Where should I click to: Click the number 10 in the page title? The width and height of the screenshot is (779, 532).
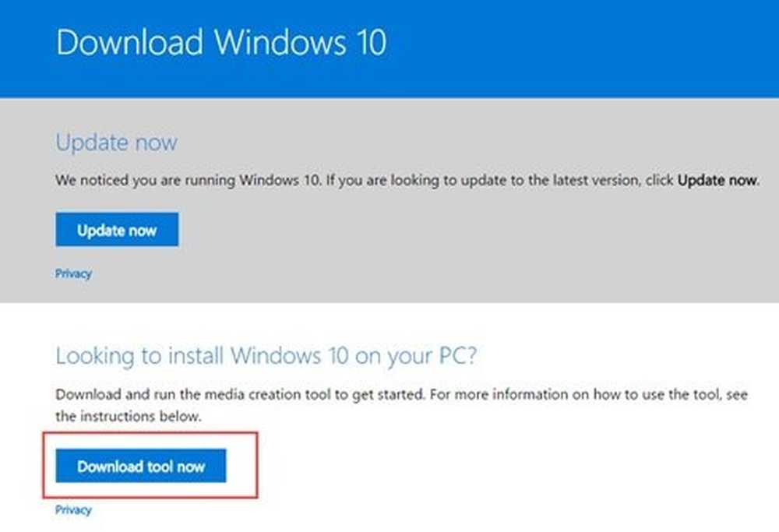[372, 42]
